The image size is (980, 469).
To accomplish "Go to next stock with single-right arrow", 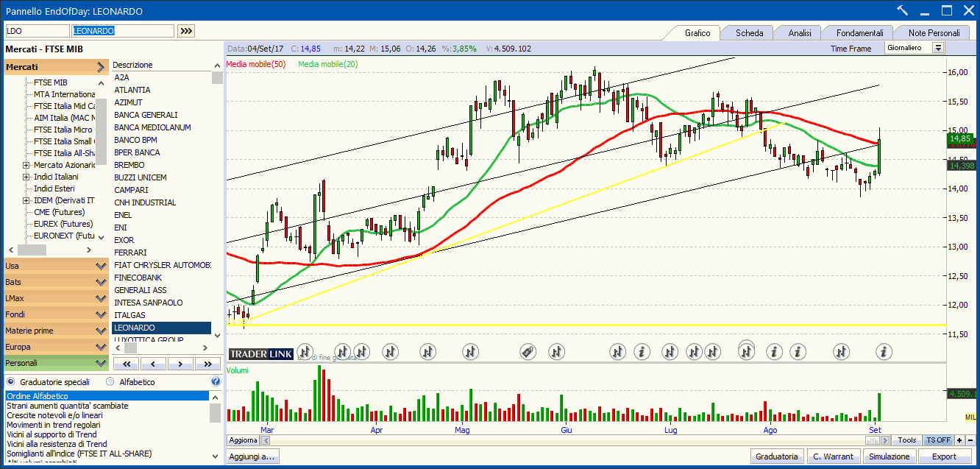I will tap(180, 364).
